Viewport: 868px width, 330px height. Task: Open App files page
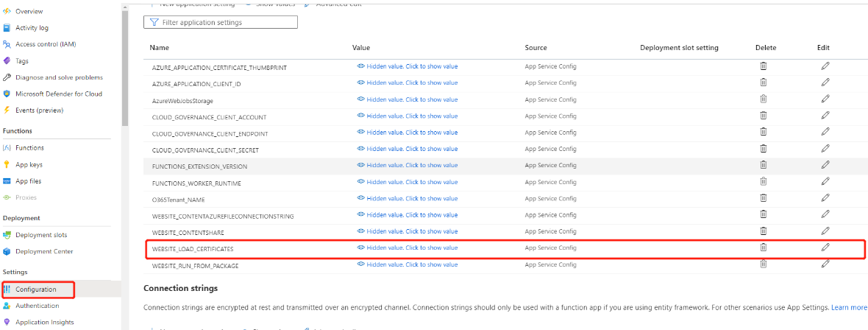pos(28,181)
